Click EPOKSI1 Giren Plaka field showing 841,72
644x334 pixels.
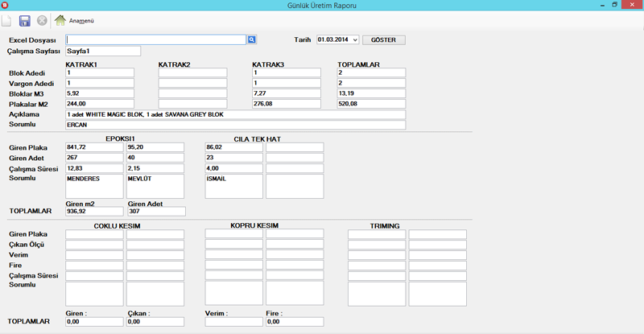coord(94,147)
